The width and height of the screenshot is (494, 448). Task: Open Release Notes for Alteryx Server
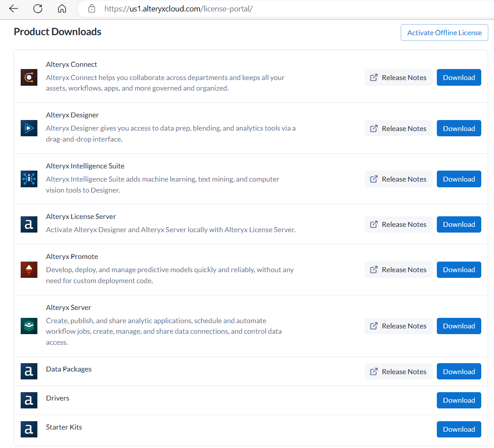click(x=398, y=326)
